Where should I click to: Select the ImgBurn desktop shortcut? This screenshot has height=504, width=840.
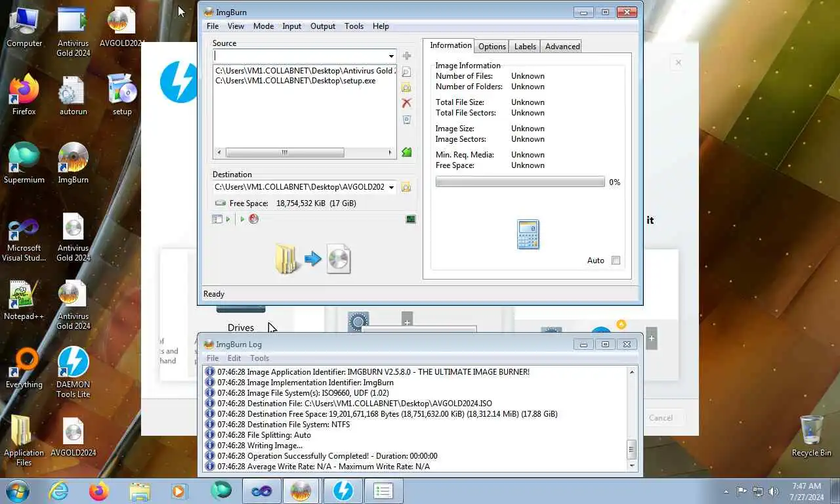(x=73, y=163)
